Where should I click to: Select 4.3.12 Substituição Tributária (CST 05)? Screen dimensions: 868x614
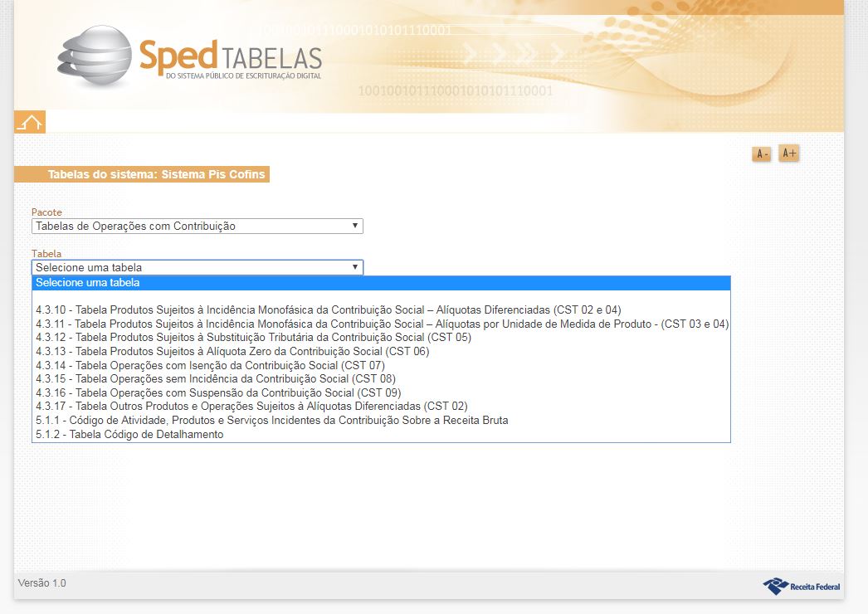381,337
